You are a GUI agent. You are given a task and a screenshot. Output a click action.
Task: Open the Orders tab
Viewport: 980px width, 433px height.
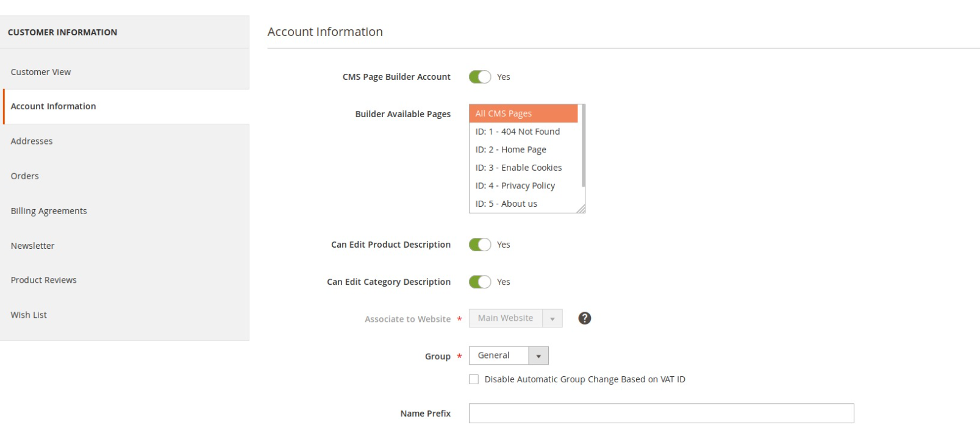pos(25,176)
